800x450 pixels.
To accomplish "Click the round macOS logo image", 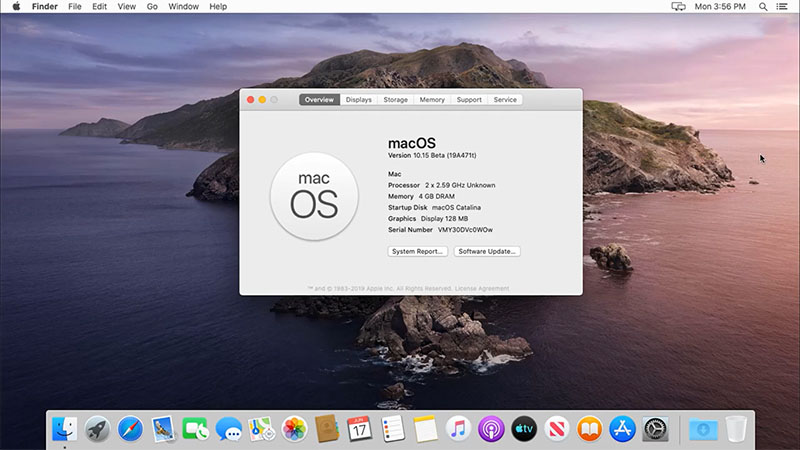I will tap(314, 196).
